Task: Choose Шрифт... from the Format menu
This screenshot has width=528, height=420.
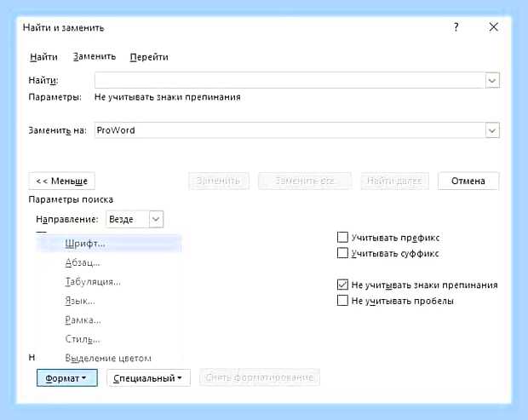Action: click(109, 244)
